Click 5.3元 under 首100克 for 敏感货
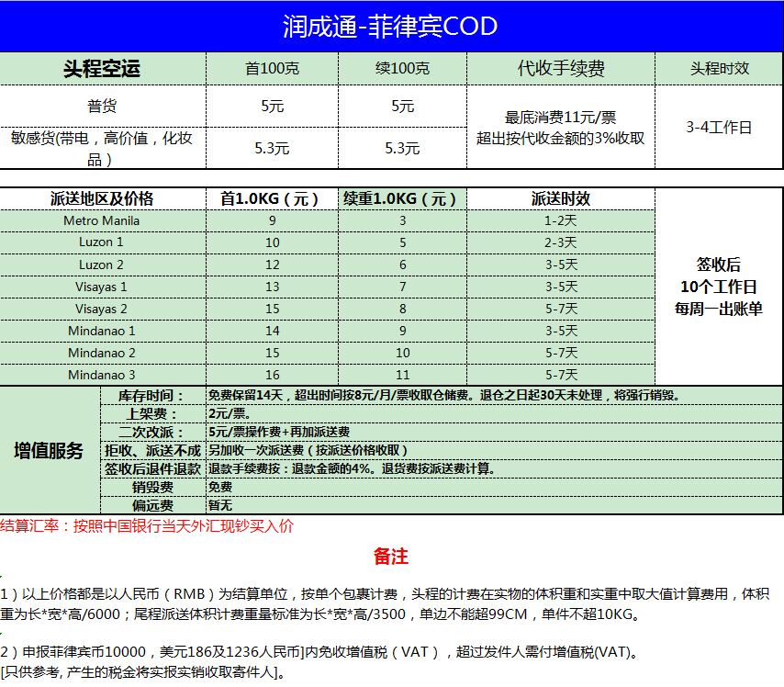Screen dimensions: 784x687 click(272, 148)
